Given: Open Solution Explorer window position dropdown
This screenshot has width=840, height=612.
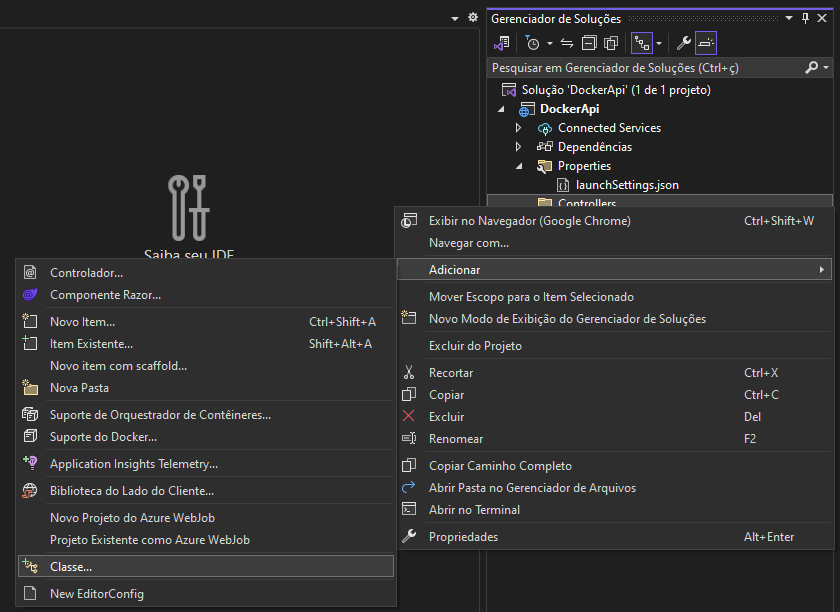Looking at the screenshot, I should pos(789,18).
